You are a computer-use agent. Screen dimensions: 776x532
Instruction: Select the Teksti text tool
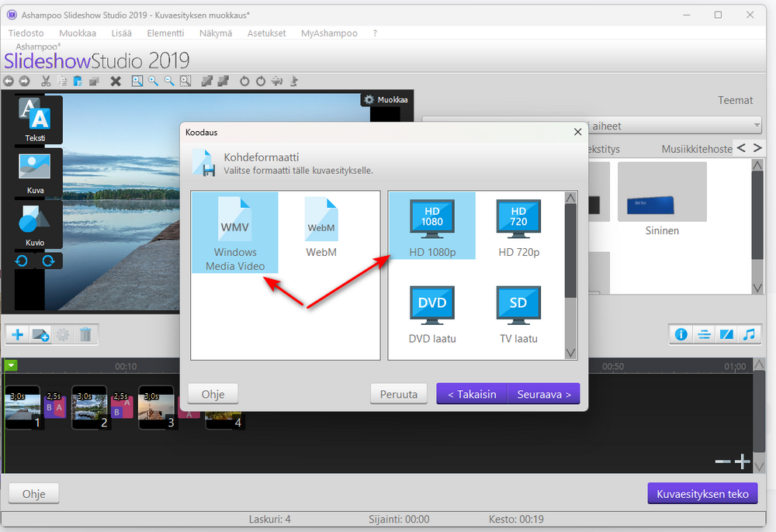pos(35,120)
